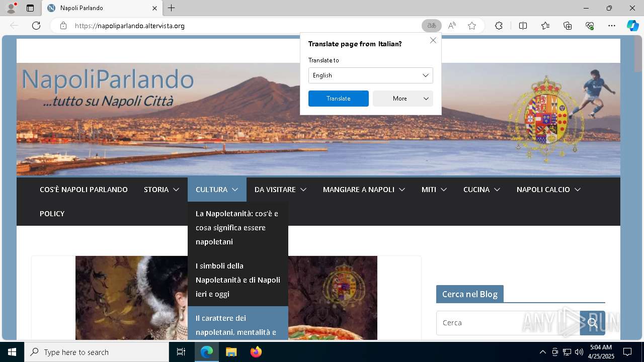Click the Cerca search input field
The height and width of the screenshot is (362, 644).
pos(508,323)
